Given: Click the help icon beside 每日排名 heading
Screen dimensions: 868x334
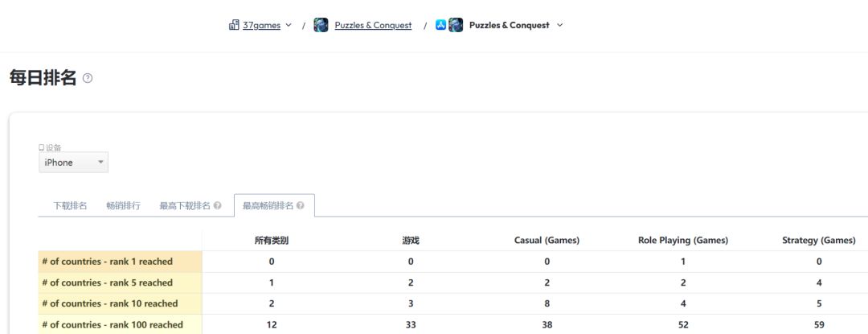Looking at the screenshot, I should point(88,78).
